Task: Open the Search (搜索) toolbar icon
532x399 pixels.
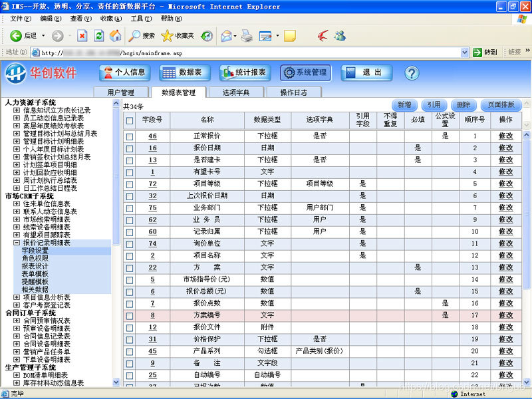Action: point(134,36)
